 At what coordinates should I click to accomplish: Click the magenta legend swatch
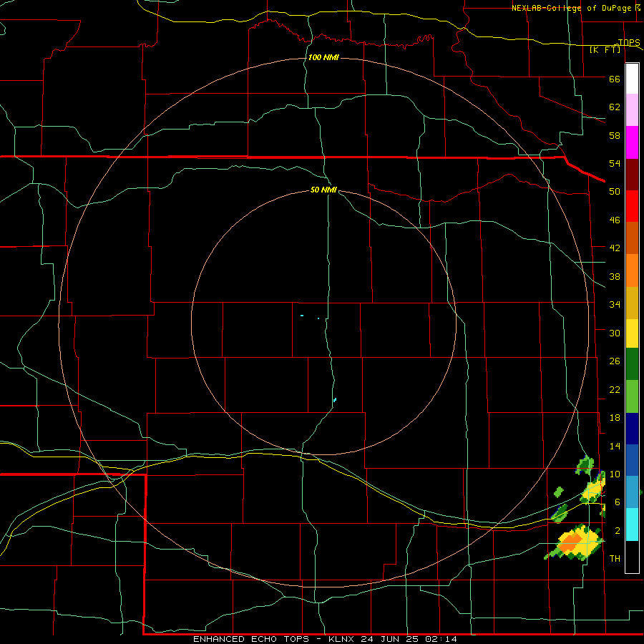[x=632, y=142]
